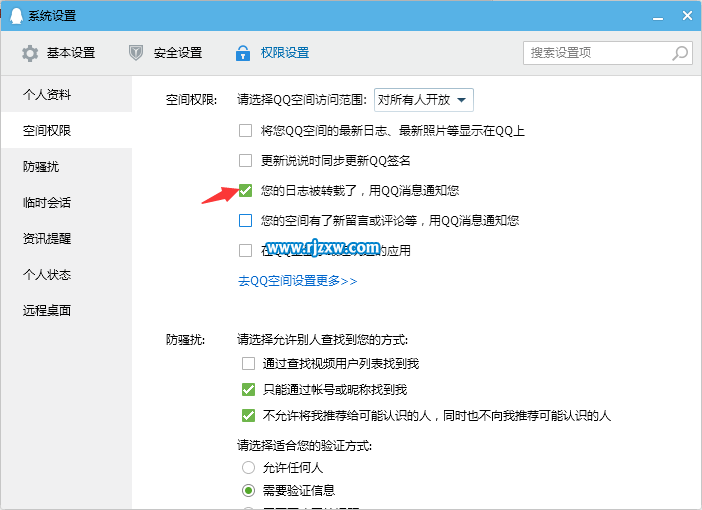
Task: Click the magnifier search icon
Action: coord(680,53)
